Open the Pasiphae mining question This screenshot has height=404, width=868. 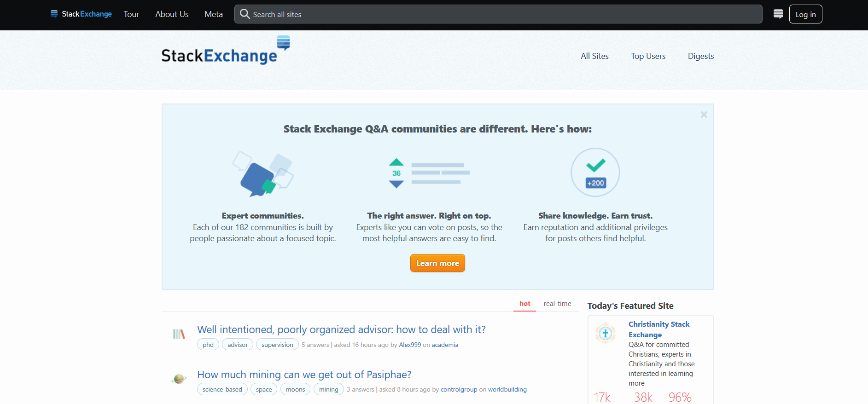[304, 375]
